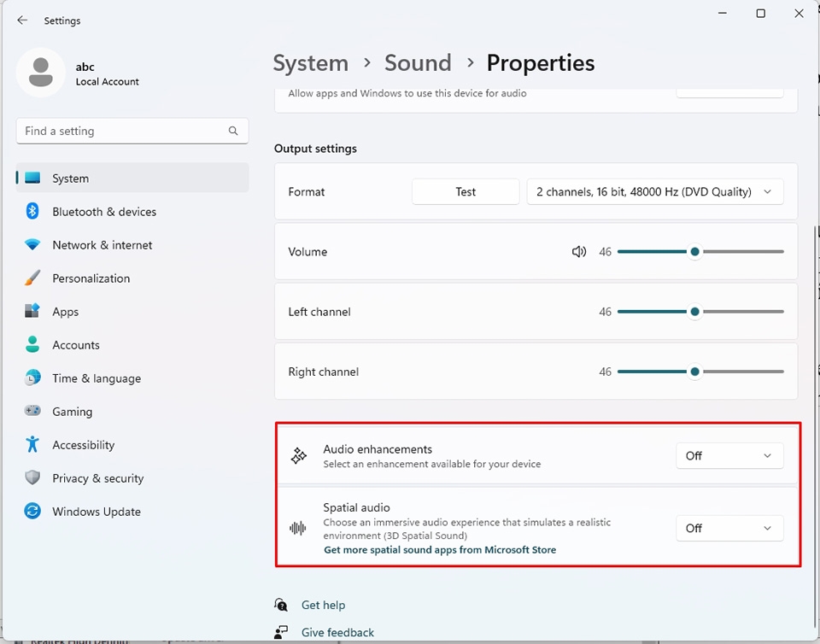Open Privacy & security settings

click(x=133, y=478)
